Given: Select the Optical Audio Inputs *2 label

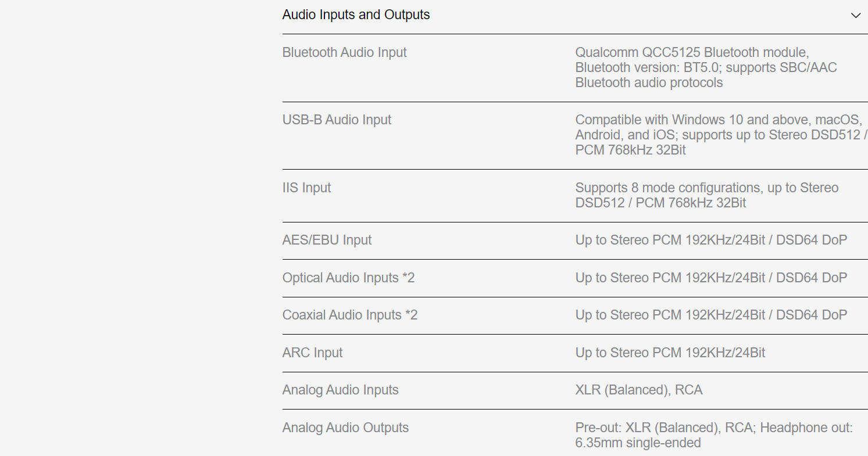Looking at the screenshot, I should coord(348,278).
